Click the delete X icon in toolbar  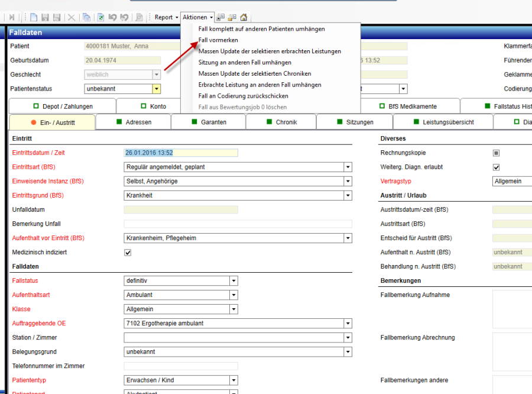(71, 18)
